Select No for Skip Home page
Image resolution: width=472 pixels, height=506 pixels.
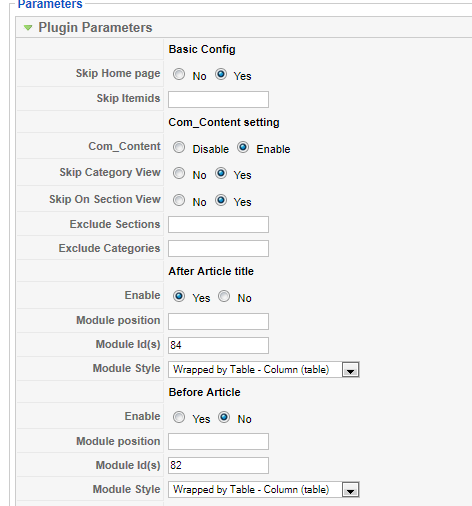179,74
